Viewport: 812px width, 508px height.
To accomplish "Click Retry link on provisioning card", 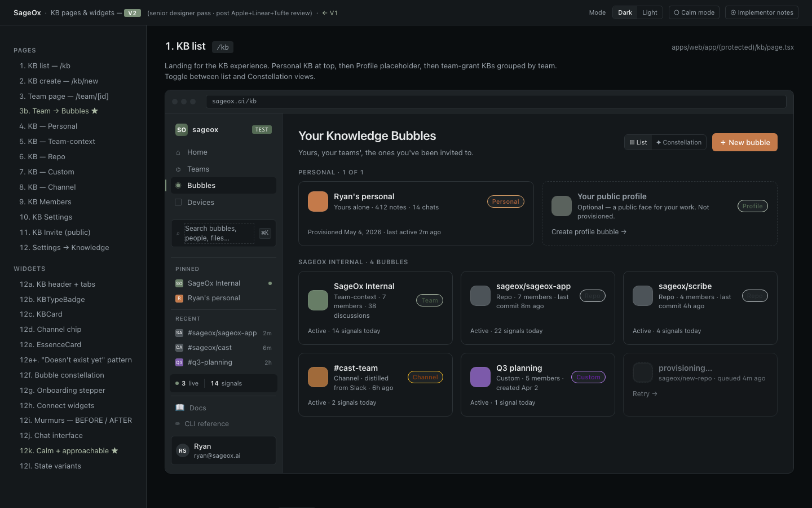I will pyautogui.click(x=645, y=394).
